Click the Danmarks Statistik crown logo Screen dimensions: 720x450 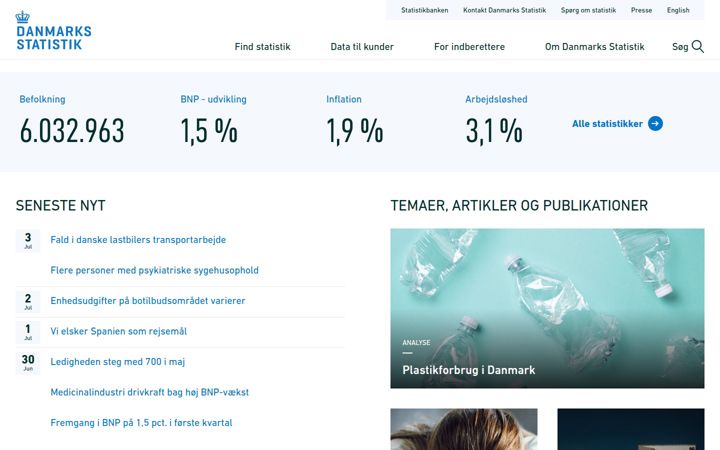[x=54, y=31]
